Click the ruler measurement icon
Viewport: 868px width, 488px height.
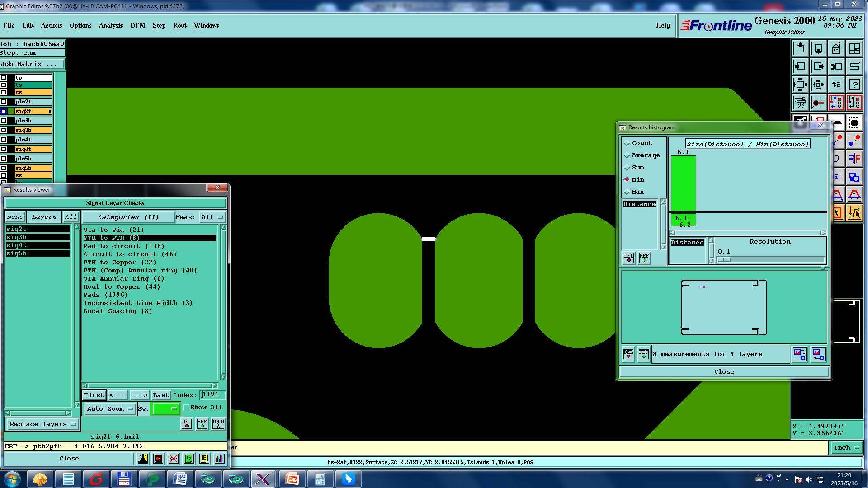pyautogui.click(x=837, y=122)
